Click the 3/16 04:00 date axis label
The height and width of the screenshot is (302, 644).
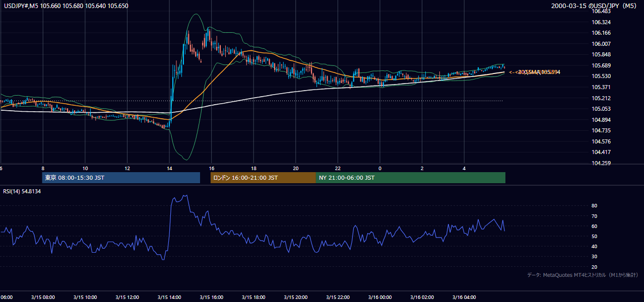464,297
